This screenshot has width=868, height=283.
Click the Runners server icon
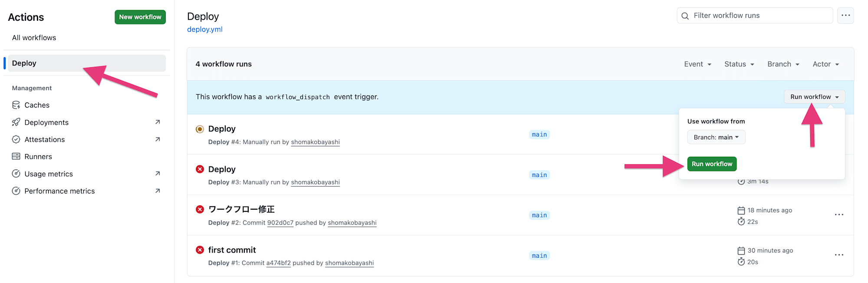tap(16, 157)
